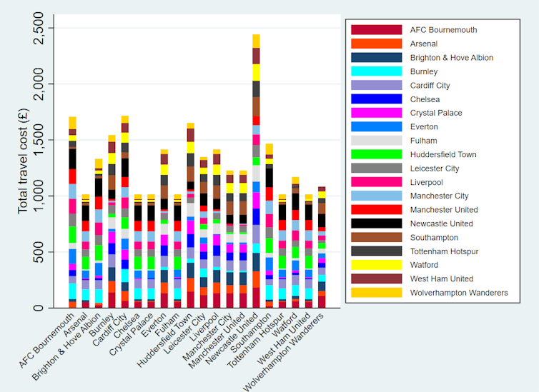Click the legend label 'Southampton'
Viewport: 539px width, 392px height.
point(434,238)
